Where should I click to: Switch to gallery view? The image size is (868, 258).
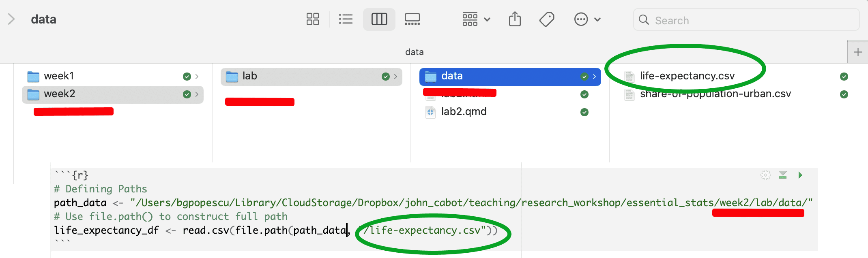click(412, 19)
